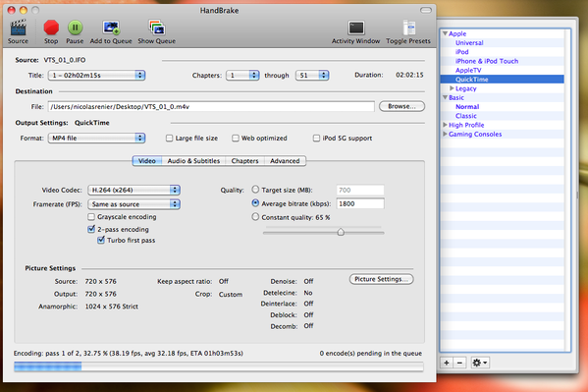Screen dimensions: 588x392
Task: Click the toolbar hide pill button in the title bar
Action: pyautogui.click(x=426, y=10)
